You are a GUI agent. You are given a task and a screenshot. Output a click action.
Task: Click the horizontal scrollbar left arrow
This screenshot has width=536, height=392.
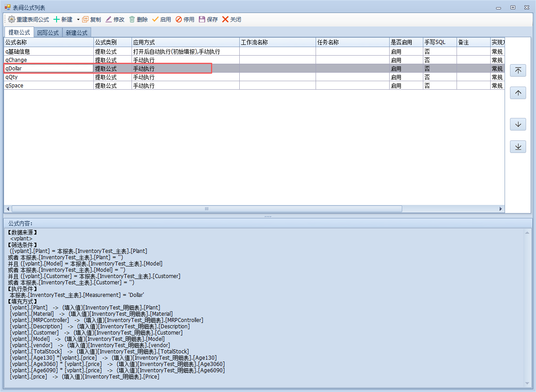(8, 209)
